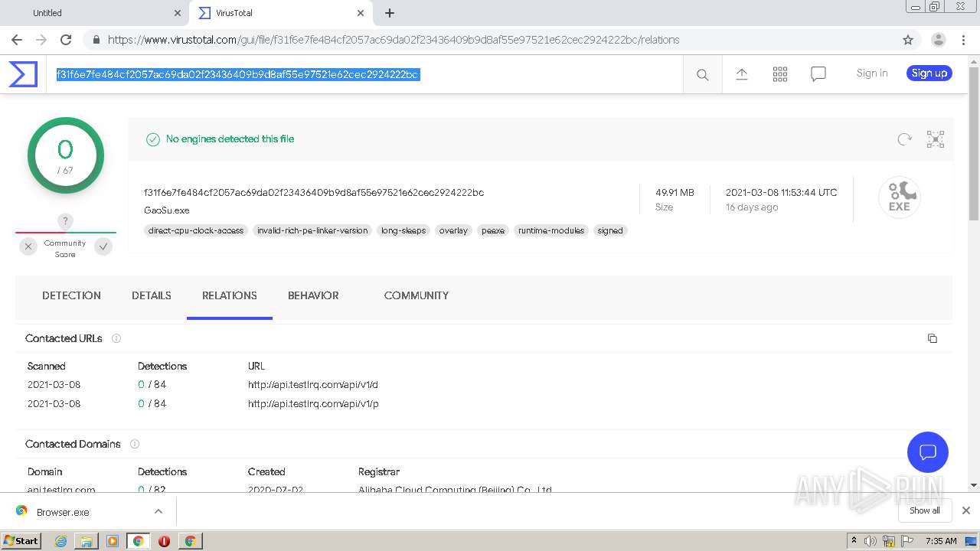The height and width of the screenshot is (551, 980).
Task: Go back in browser
Action: 17,40
